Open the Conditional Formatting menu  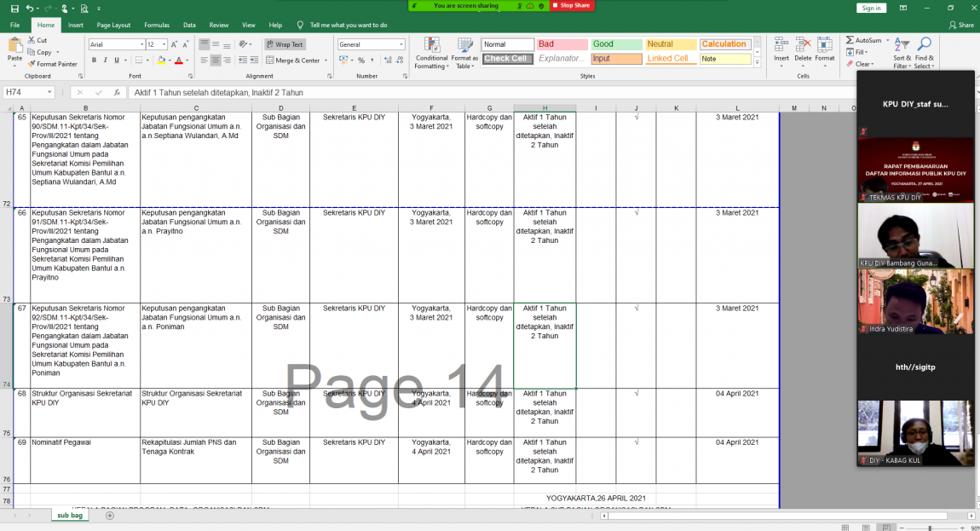(x=431, y=53)
